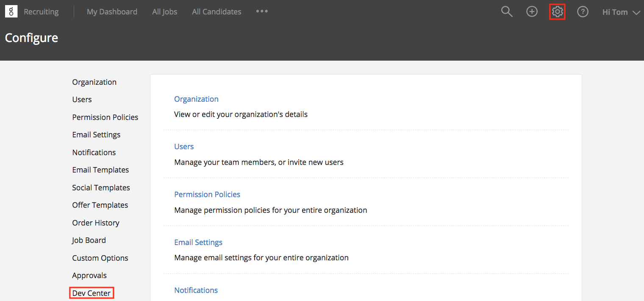Open Email Settings link in main panel
The height and width of the screenshot is (301, 644).
point(198,242)
